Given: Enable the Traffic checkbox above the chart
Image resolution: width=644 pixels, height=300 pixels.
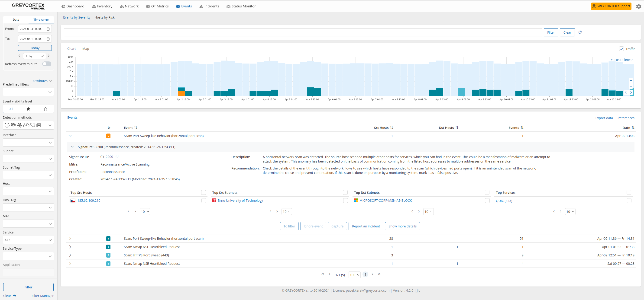Looking at the screenshot, I should point(622,49).
